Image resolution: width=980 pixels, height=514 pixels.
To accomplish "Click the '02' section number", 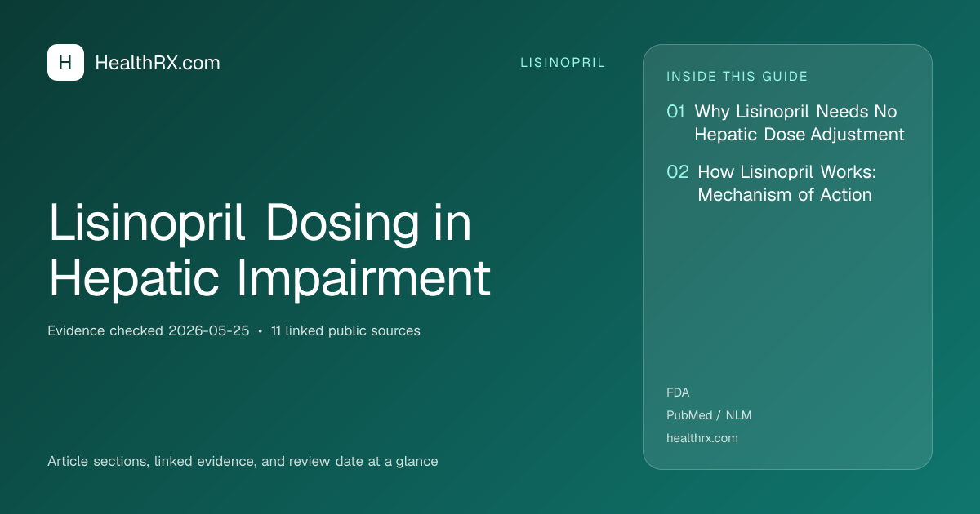I will click(678, 172).
